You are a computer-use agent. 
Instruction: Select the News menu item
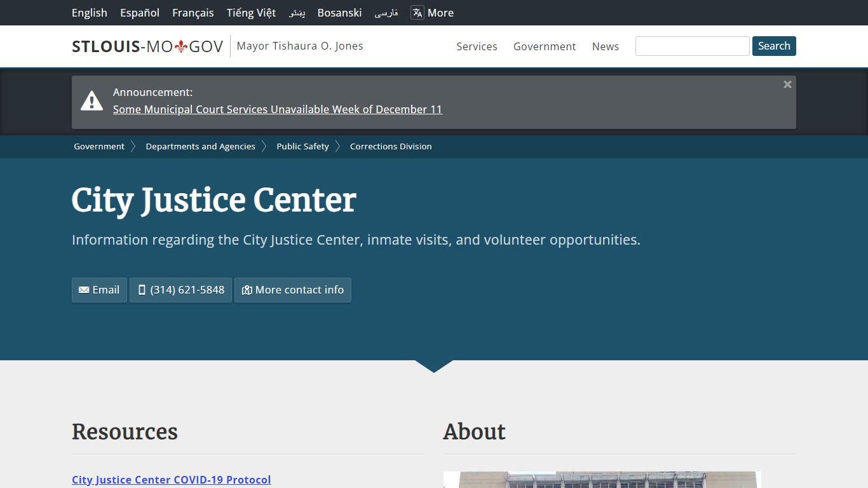pyautogui.click(x=605, y=46)
